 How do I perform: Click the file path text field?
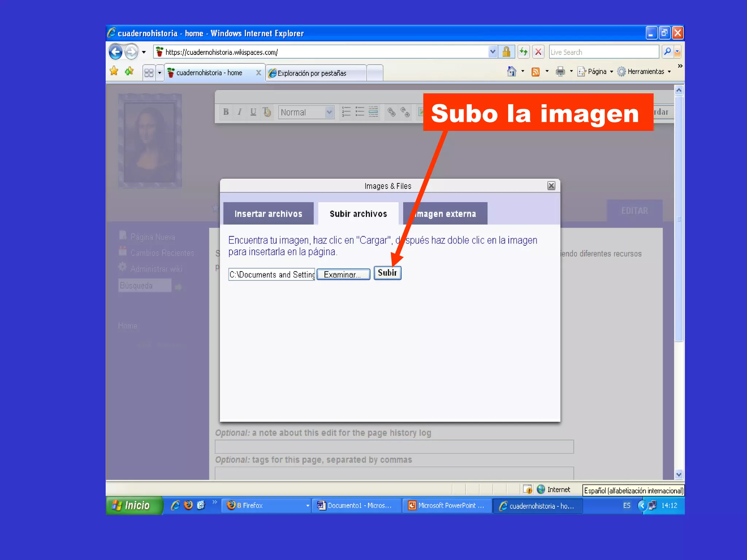272,275
